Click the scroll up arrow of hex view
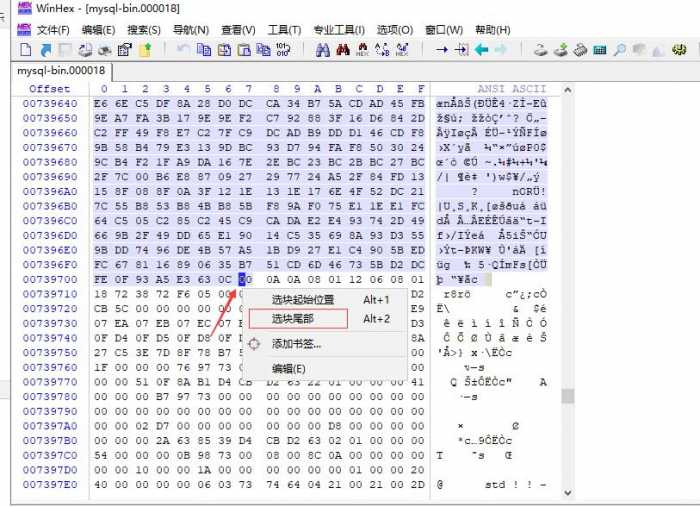 567,90
